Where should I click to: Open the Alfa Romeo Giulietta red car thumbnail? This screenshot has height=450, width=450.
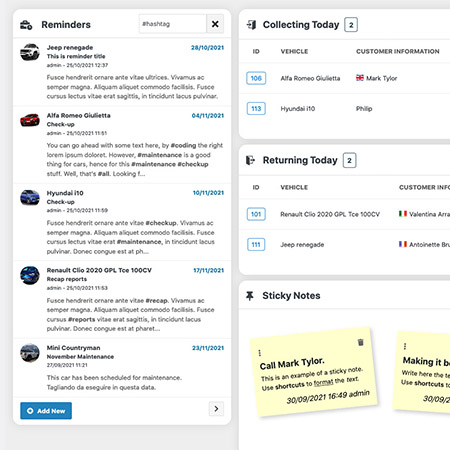tap(30, 120)
